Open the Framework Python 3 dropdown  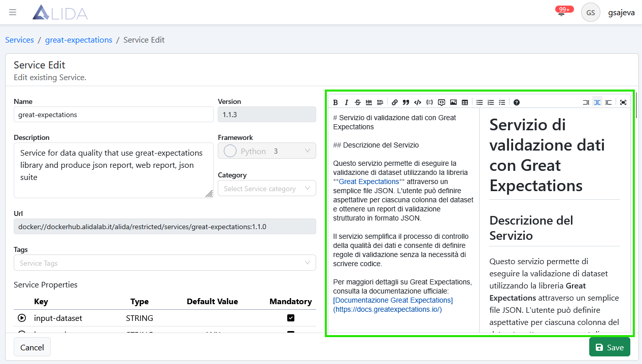coord(267,151)
